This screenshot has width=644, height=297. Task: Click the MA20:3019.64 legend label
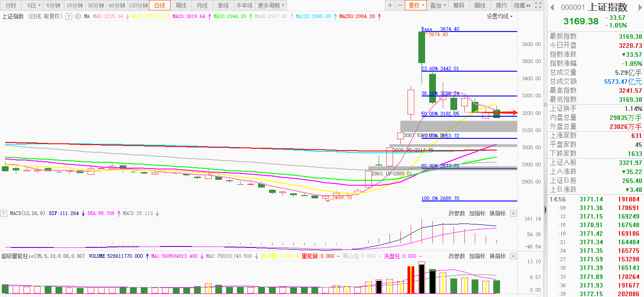point(189,16)
